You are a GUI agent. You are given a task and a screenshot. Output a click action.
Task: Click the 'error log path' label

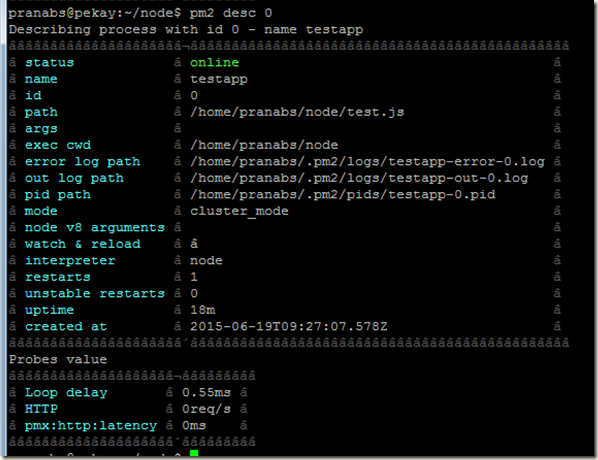tap(82, 162)
